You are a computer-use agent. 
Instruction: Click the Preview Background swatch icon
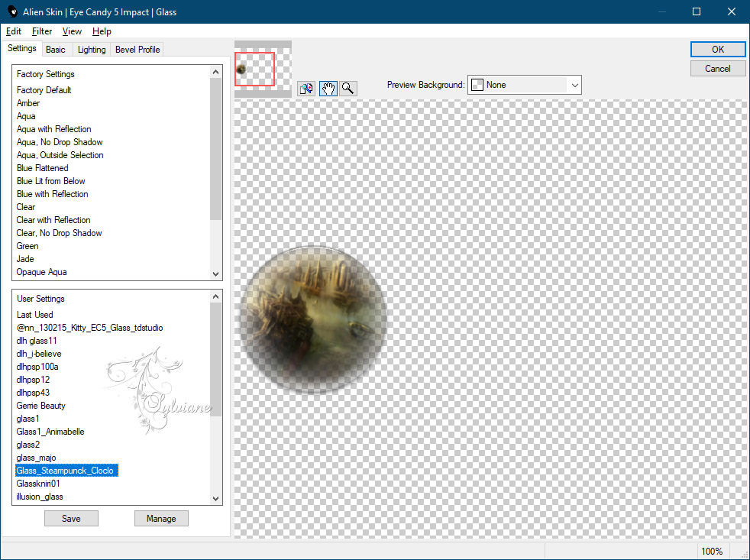(477, 85)
